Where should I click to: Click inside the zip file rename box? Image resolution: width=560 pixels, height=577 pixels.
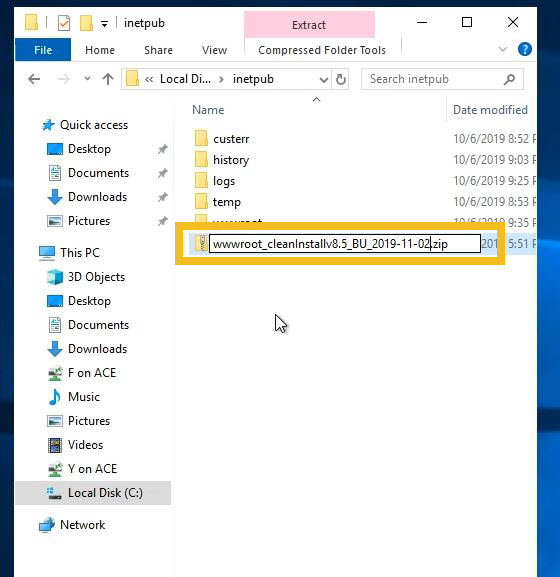[x=345, y=244]
